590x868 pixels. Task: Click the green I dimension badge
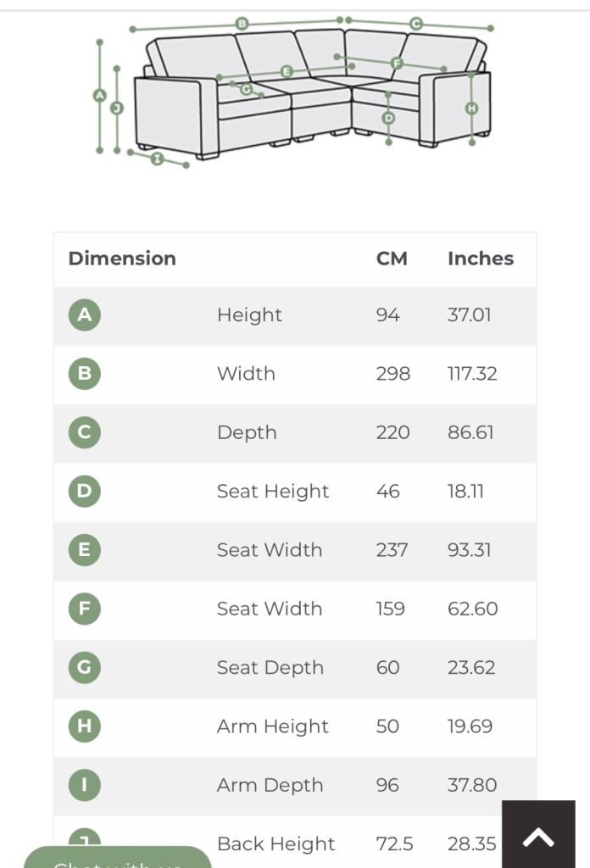tap(84, 785)
